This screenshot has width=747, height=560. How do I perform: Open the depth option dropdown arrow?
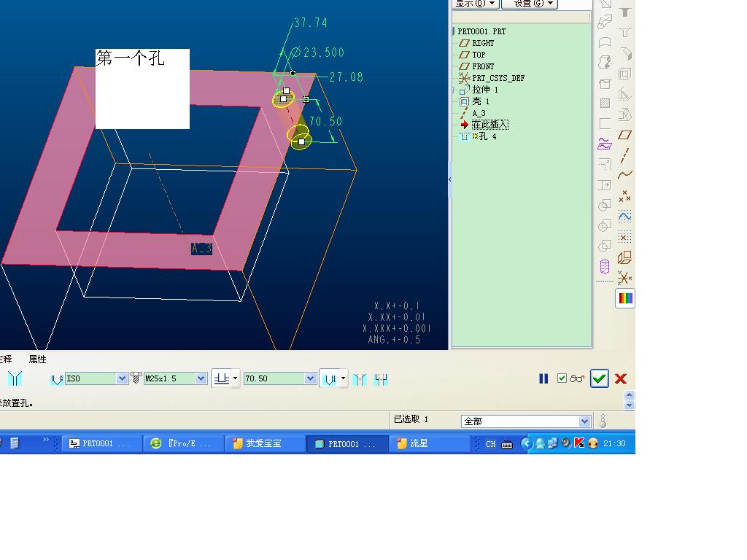[x=236, y=378]
